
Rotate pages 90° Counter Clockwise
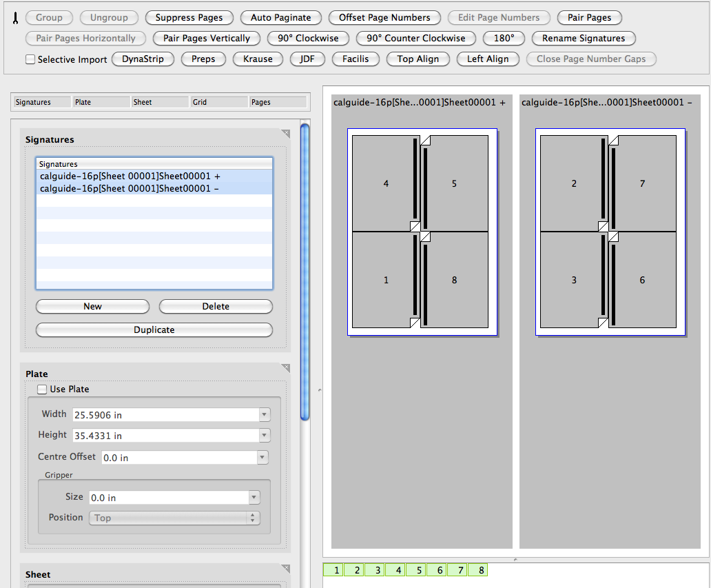tap(416, 38)
